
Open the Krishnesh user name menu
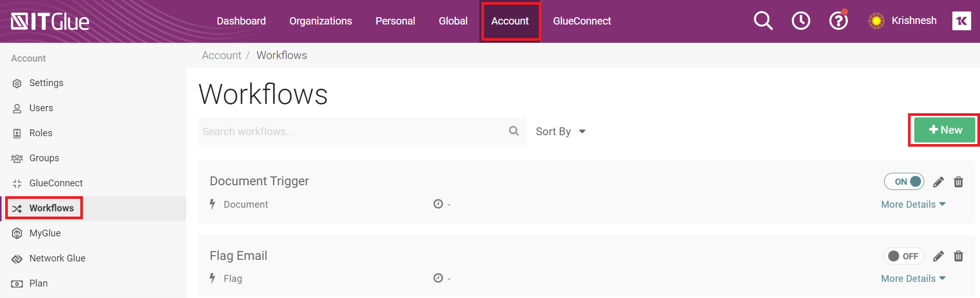pos(914,20)
